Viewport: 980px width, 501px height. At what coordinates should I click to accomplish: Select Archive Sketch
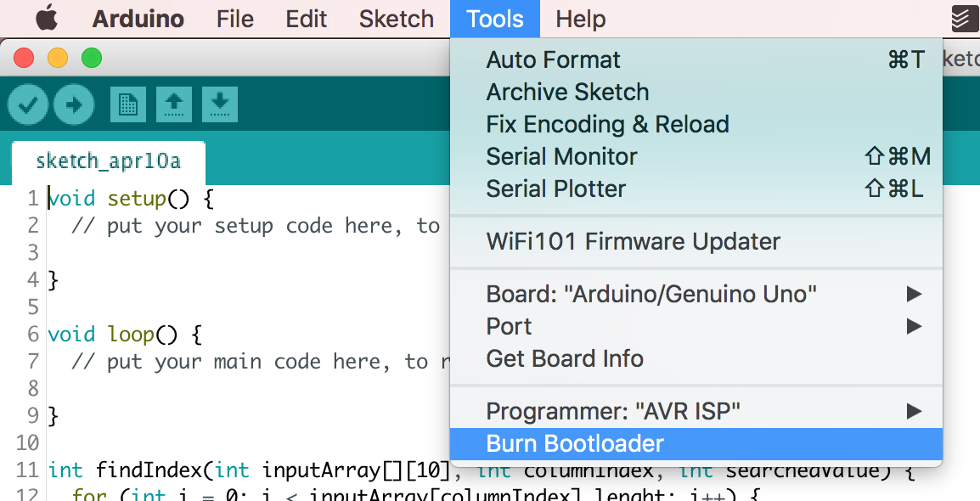pyautogui.click(x=696, y=93)
